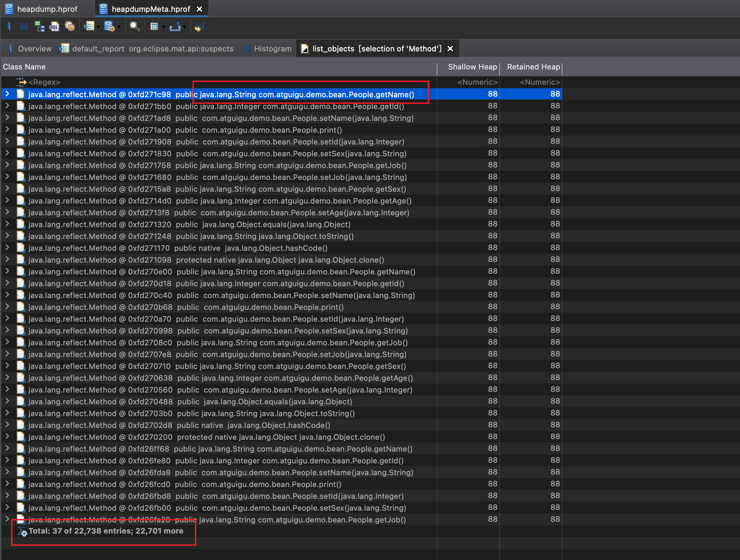Click the Shallow Heap <Numeric> filter field
740x560 pixels.
tap(477, 82)
